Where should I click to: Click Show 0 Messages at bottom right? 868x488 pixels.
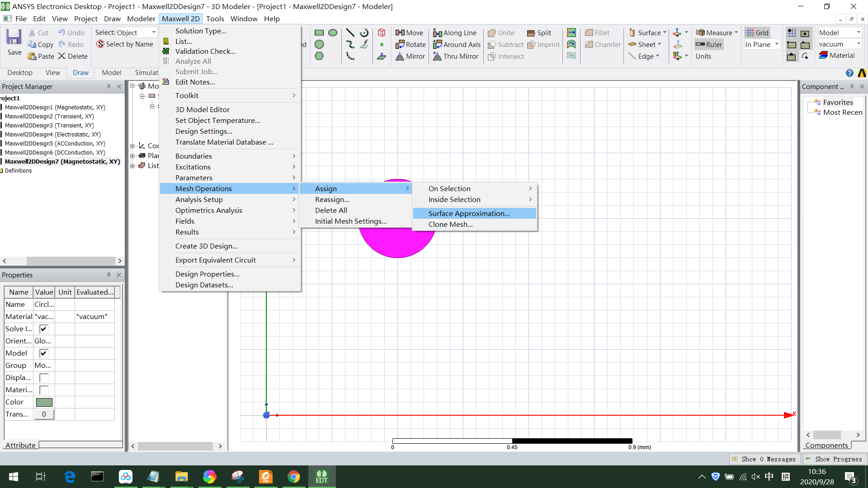click(x=765, y=459)
